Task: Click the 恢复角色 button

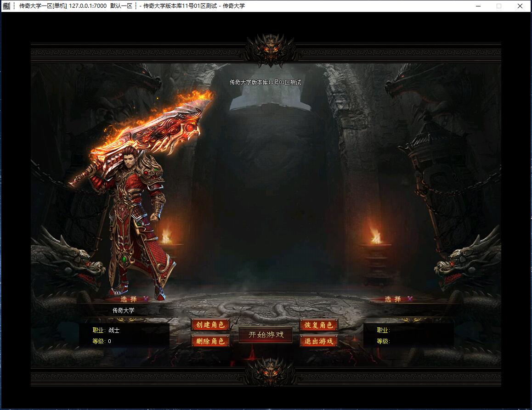Action: point(318,325)
